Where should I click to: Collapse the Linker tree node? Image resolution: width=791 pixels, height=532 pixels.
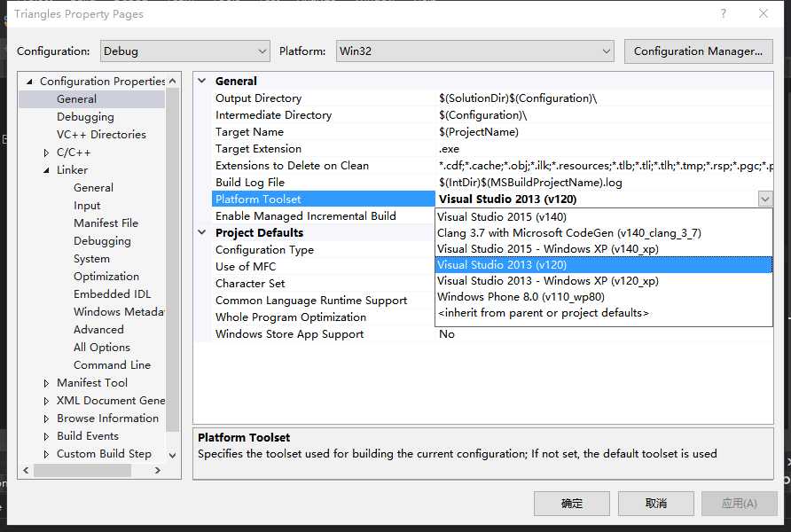46,170
